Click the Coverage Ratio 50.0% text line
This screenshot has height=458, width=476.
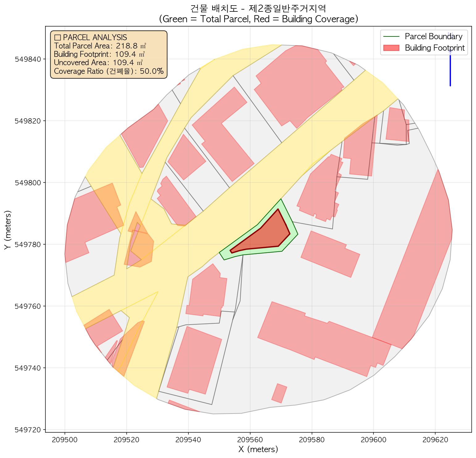click(108, 71)
